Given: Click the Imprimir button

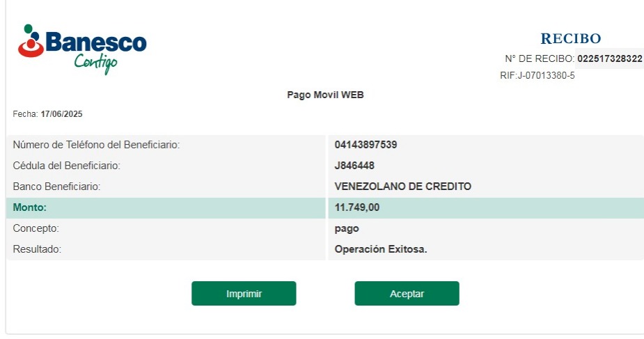Looking at the screenshot, I should pyautogui.click(x=244, y=294).
